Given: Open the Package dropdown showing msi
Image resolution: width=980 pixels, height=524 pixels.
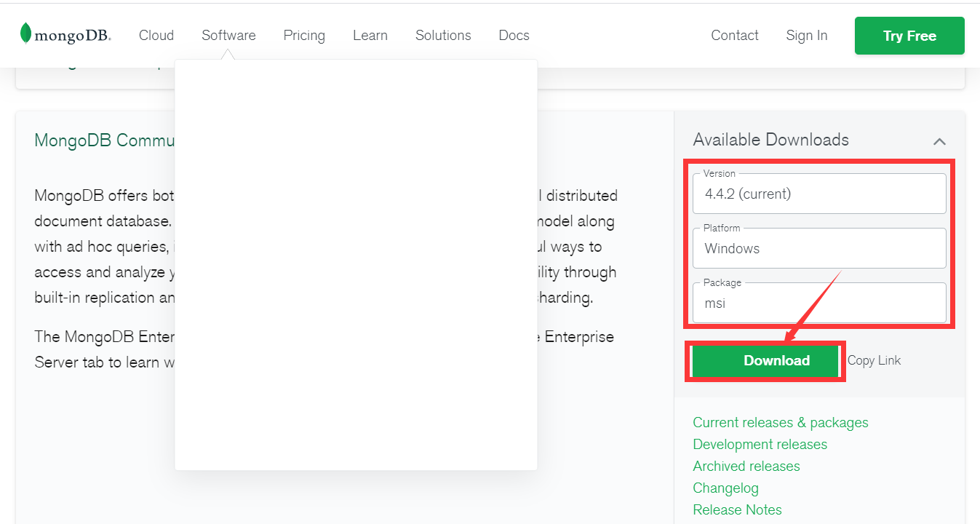Looking at the screenshot, I should tap(819, 303).
